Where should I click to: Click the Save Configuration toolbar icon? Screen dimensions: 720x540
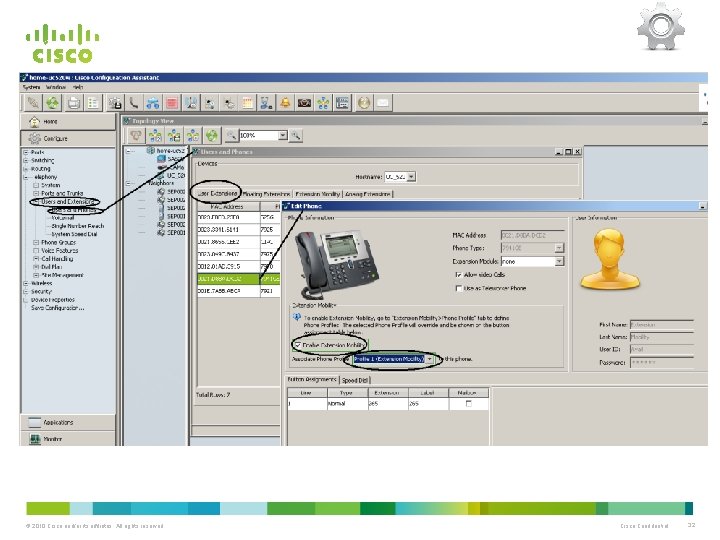pos(115,103)
